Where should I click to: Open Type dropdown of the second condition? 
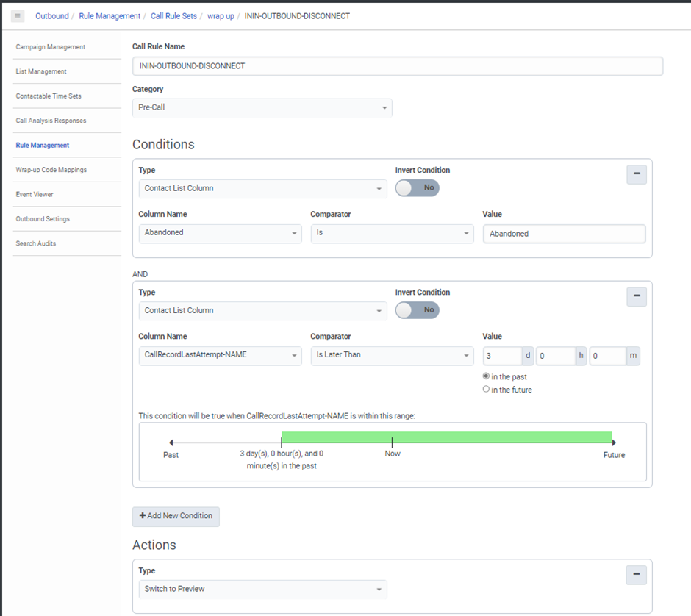tap(262, 311)
